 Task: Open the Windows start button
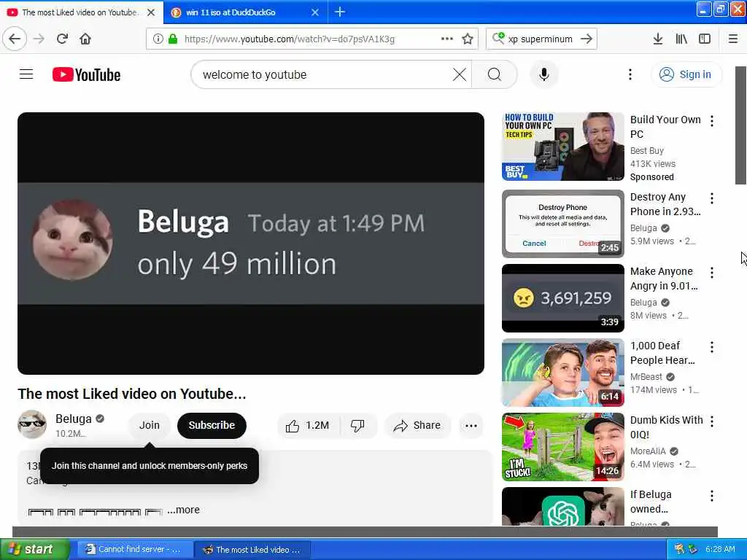point(35,549)
